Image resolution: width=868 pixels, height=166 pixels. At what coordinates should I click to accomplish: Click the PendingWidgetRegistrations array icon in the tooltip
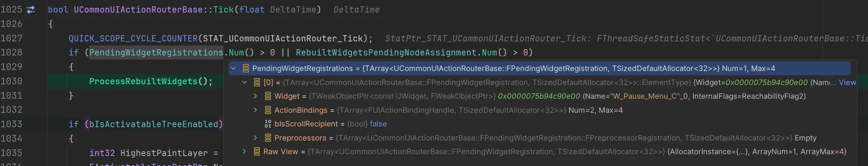[246, 68]
